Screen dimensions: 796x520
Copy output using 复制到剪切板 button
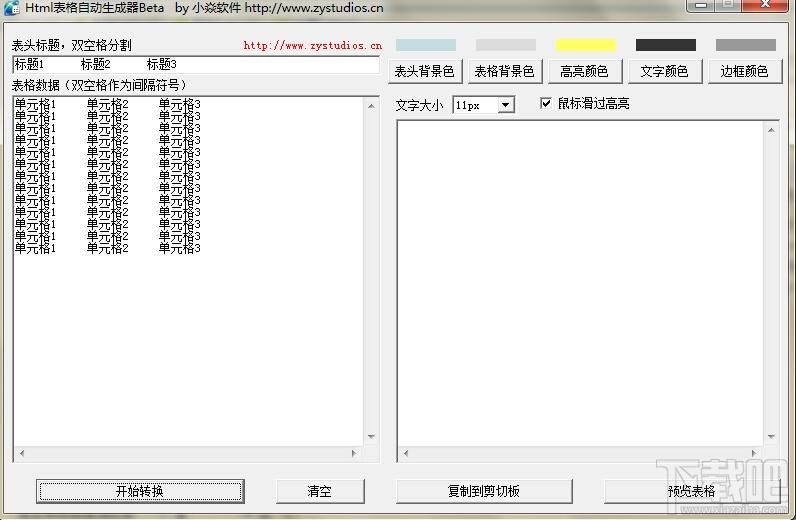click(x=484, y=491)
